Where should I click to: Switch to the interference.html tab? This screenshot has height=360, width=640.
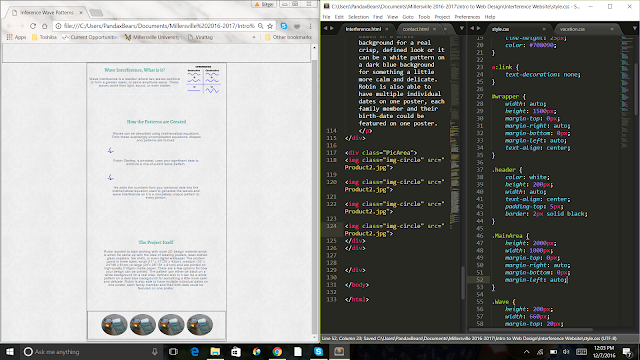[x=363, y=29]
